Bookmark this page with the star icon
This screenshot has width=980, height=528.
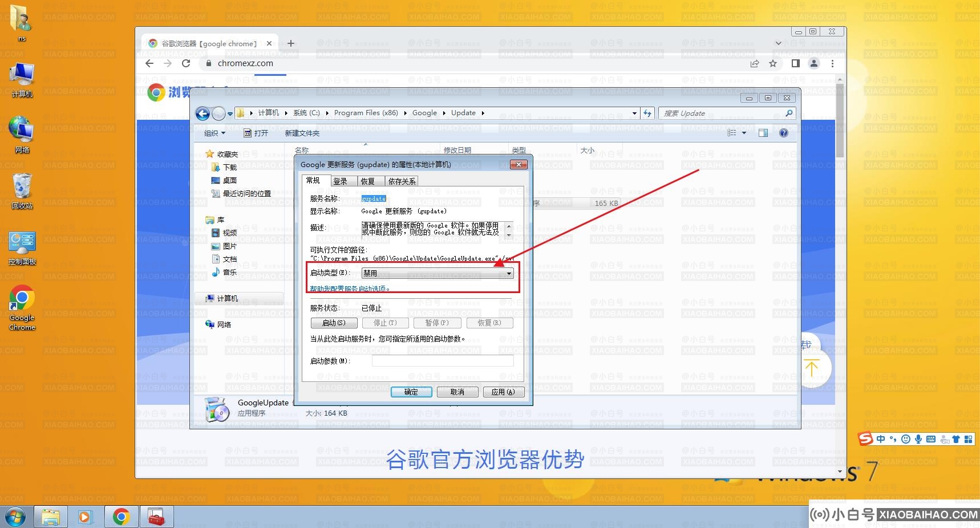[x=773, y=63]
